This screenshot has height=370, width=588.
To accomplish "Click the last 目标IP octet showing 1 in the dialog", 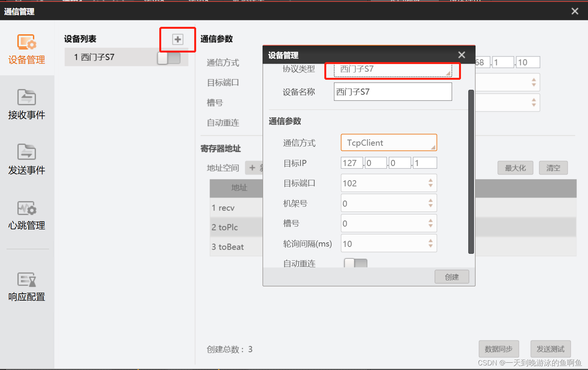I will pos(425,163).
